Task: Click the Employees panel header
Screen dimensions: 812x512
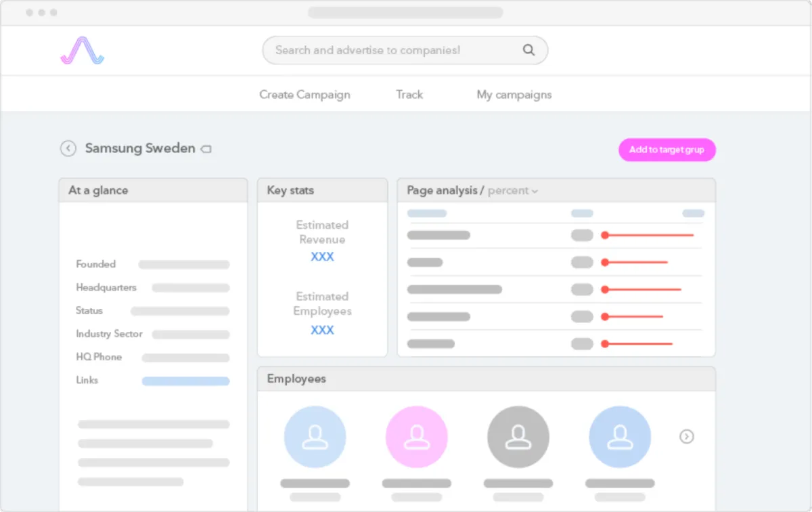Action: point(487,379)
